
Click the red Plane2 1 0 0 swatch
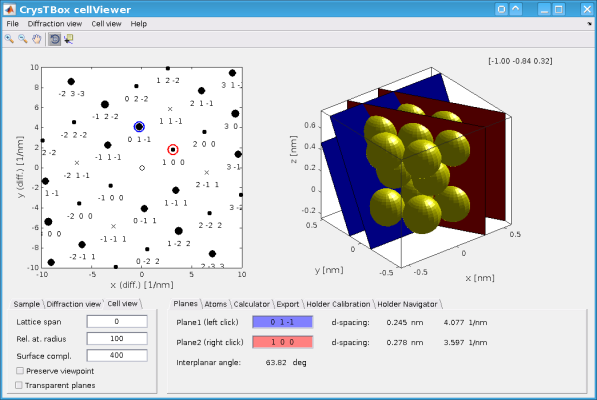coord(283,342)
